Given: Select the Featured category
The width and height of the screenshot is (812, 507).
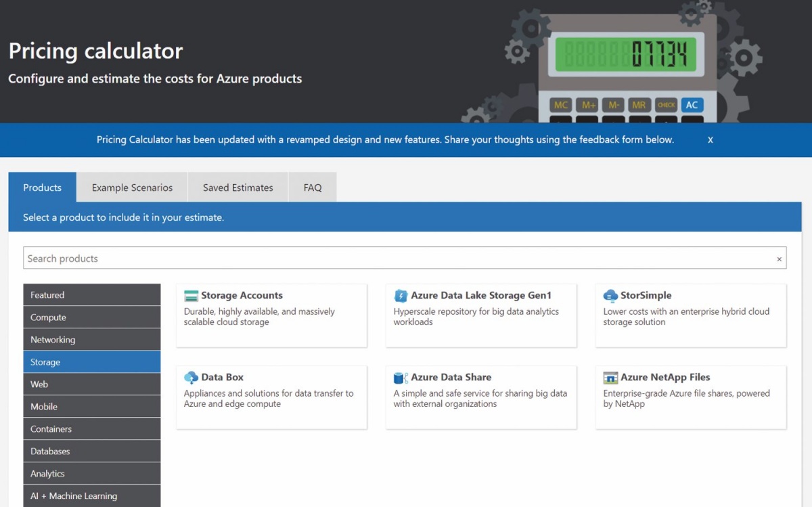Looking at the screenshot, I should (x=92, y=295).
